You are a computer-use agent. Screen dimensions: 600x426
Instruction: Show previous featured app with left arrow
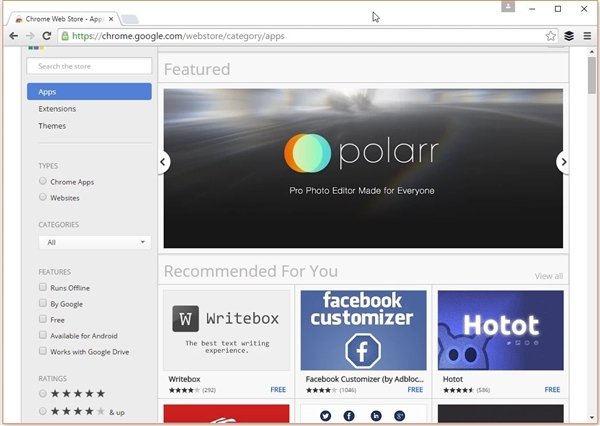[x=163, y=162]
